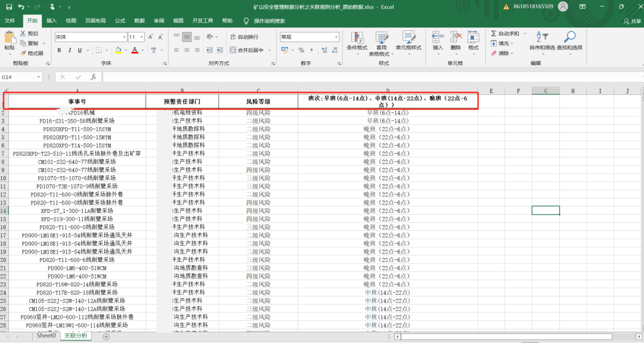Open the font color dropdown arrow

coord(143,50)
